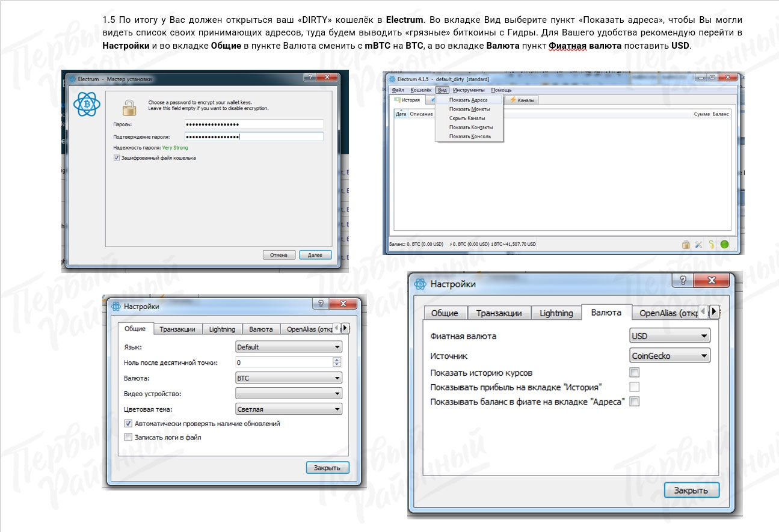Click the Описание column header in history list
The height and width of the screenshot is (532, 779).
pyautogui.click(x=421, y=114)
